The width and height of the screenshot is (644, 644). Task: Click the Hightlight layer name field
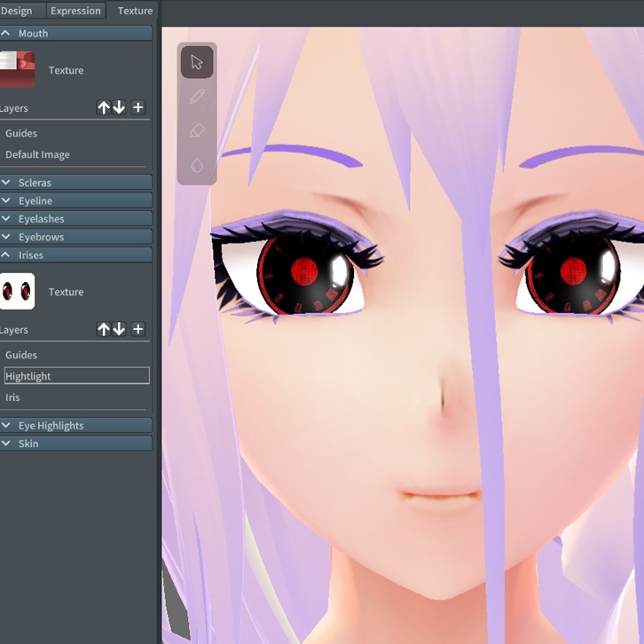click(x=77, y=376)
